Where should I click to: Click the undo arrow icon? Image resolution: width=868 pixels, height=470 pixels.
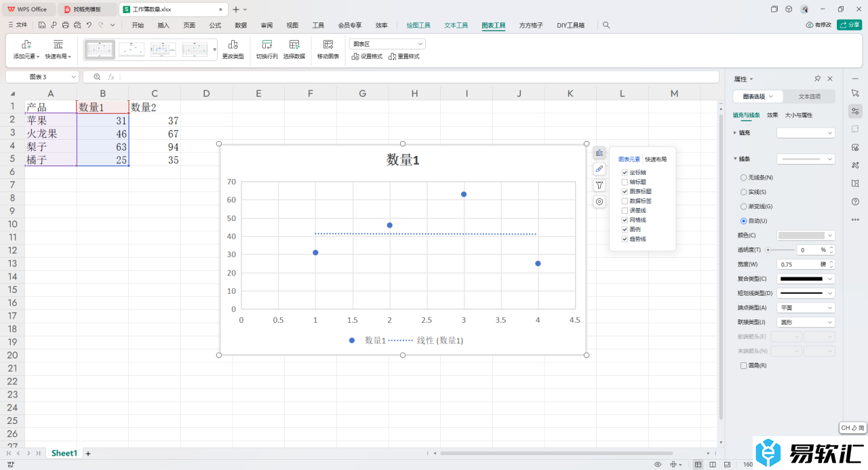[89, 25]
